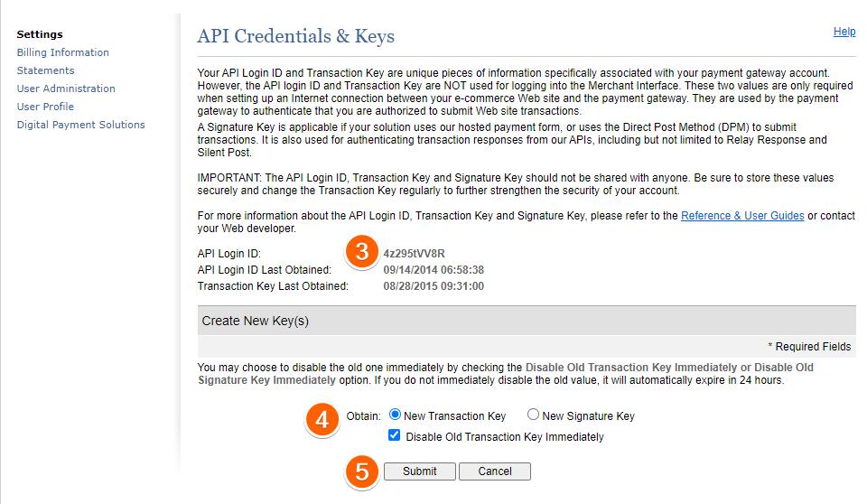Screen dimensions: 867x504
Task: Click the API Credentials & Keys page heading
Action: pos(295,37)
